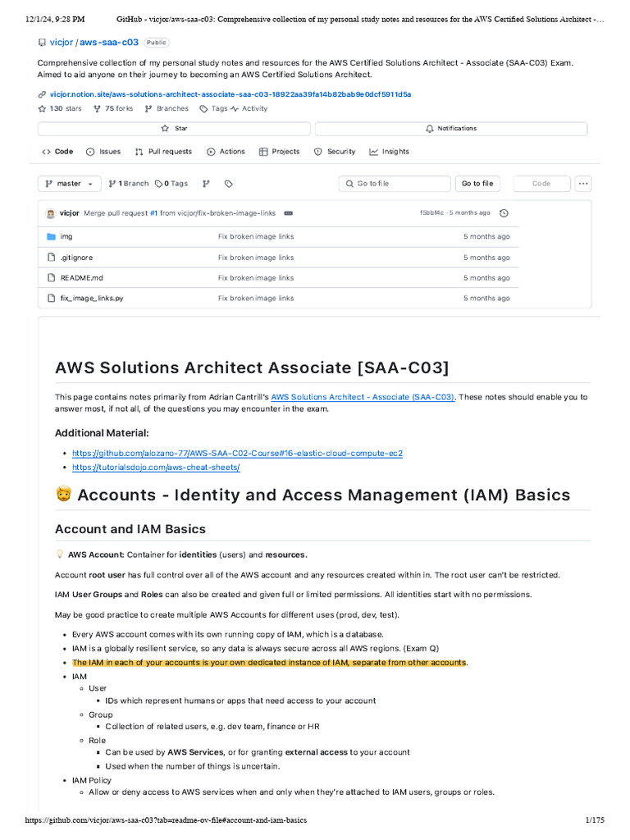Open the Code dropdown button
This screenshot has height=840, width=630.
[541, 184]
